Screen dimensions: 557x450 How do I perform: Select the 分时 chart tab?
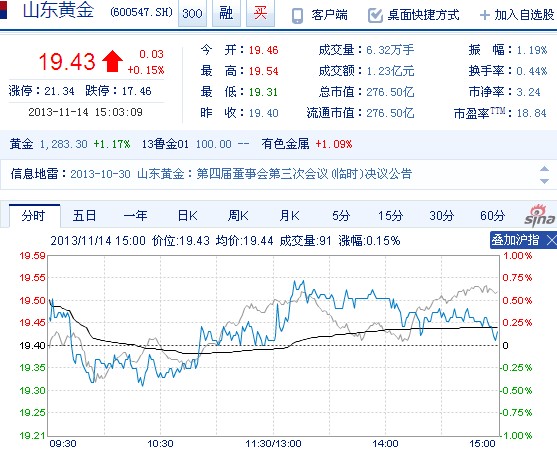coord(34,216)
